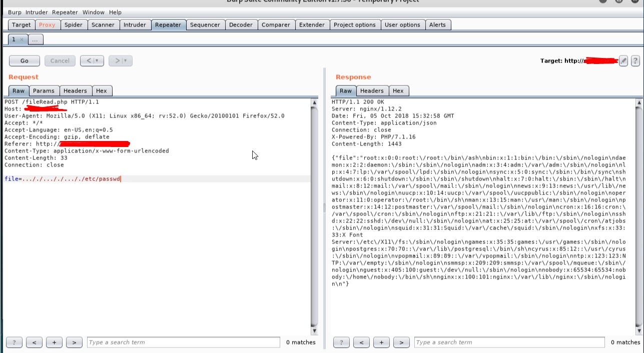The height and width of the screenshot is (353, 644).
Task: Click the Content-Type urlencoded line in request
Action: click(87, 151)
